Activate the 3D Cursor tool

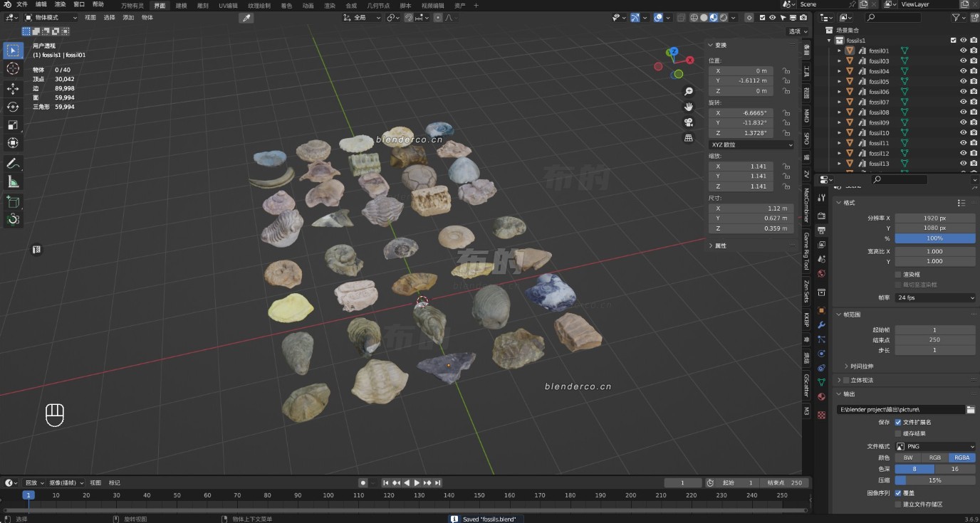13,68
